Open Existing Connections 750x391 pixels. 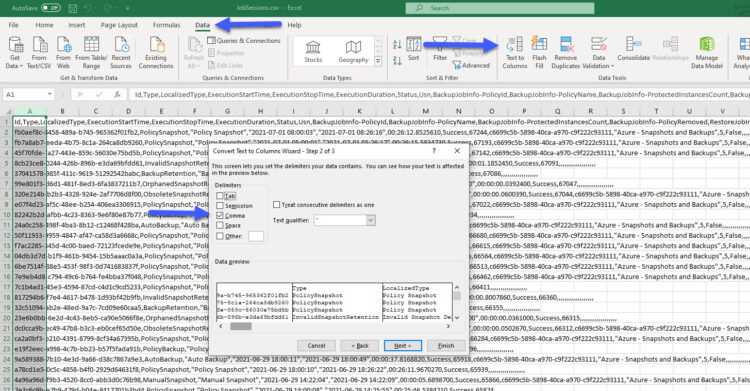pyautogui.click(x=156, y=52)
